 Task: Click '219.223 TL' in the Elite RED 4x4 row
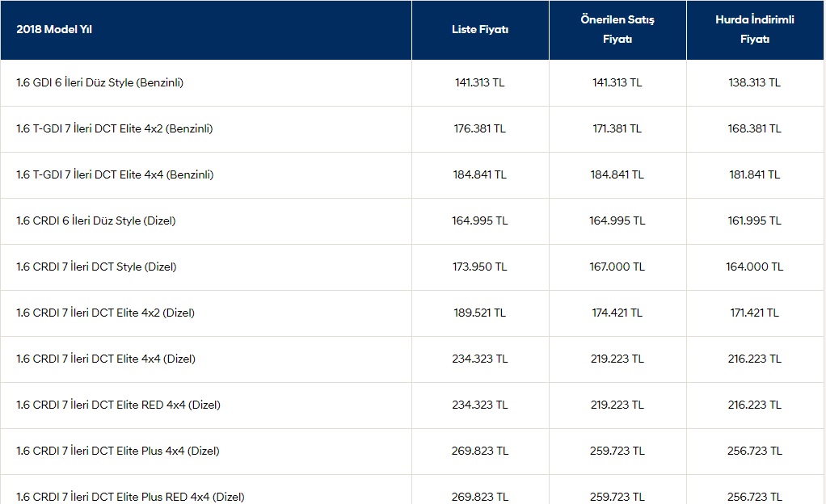pos(617,405)
